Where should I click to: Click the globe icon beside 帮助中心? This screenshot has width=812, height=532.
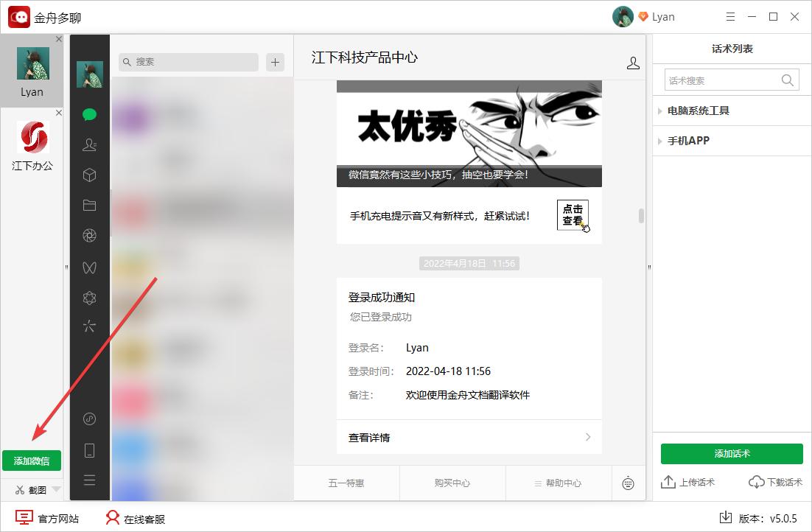point(629,483)
